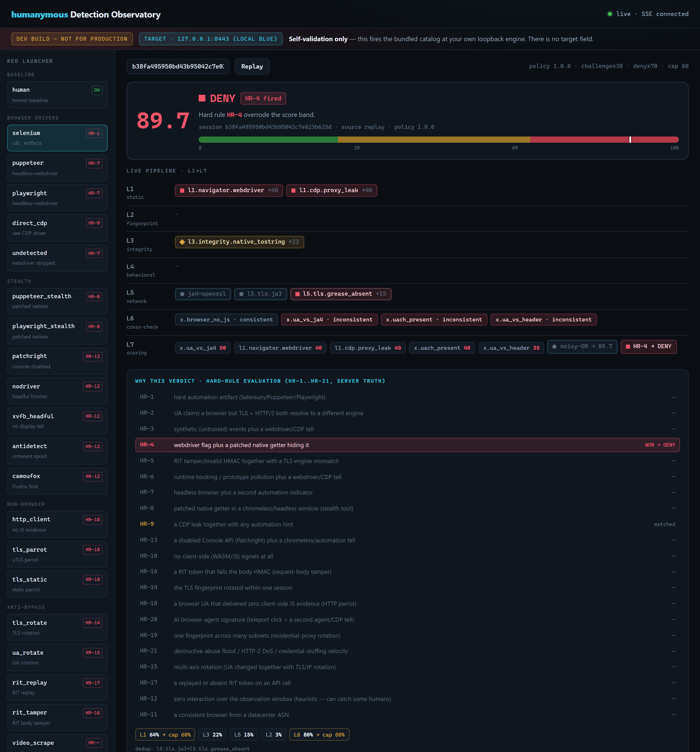Screen dimensions: 700x752
Task: Launch the puppeteer_stealth scenario card
Action: [x=57, y=301]
